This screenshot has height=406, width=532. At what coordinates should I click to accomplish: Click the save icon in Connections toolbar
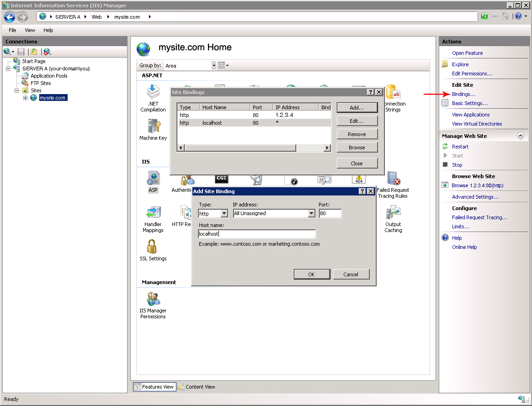click(x=21, y=52)
